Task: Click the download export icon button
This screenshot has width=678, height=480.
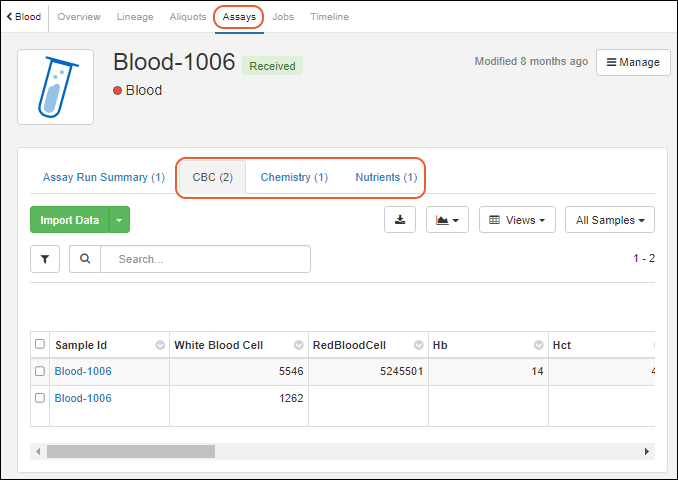Action: 400,220
